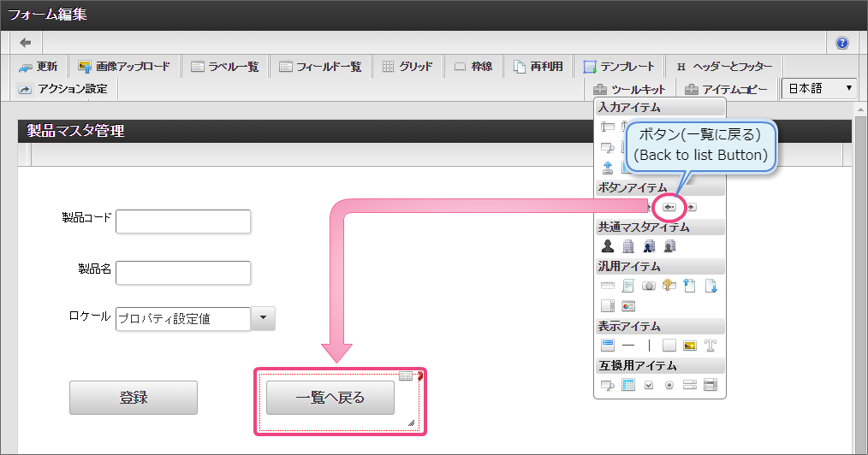Pick the landscape image display item

pyautogui.click(x=690, y=346)
